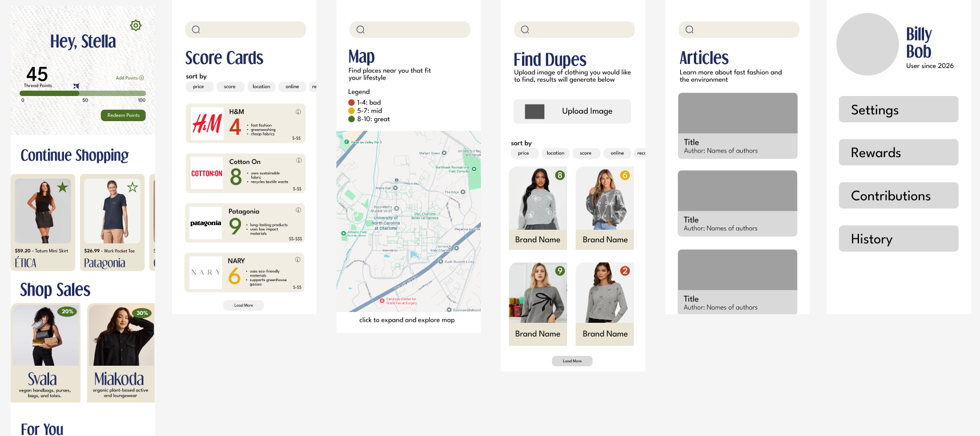This screenshot has height=436, width=980.
Task: Tap the search icon on Articles screen
Action: (689, 30)
